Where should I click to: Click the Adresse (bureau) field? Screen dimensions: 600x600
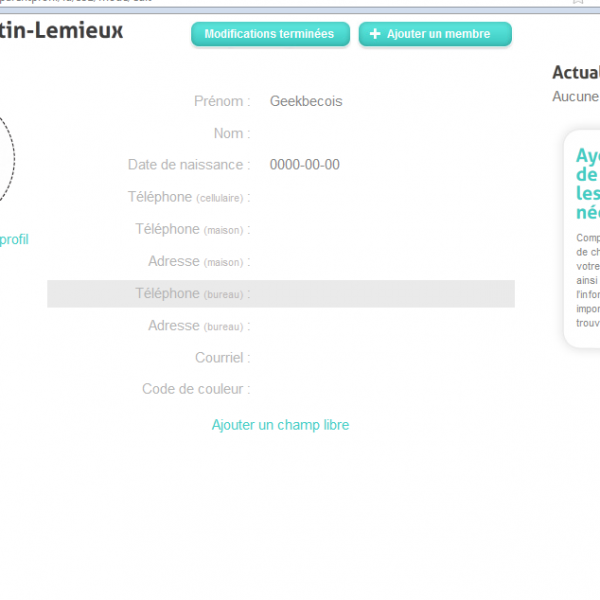point(380,325)
